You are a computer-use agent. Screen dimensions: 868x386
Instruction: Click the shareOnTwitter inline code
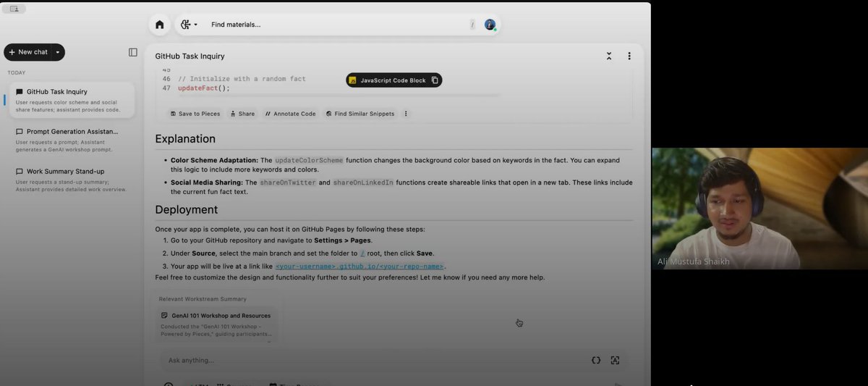tap(287, 182)
